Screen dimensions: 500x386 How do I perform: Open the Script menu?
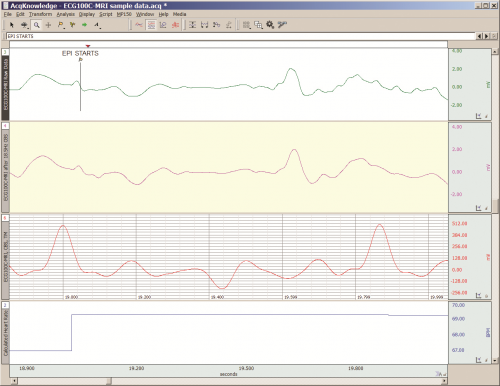(106, 14)
